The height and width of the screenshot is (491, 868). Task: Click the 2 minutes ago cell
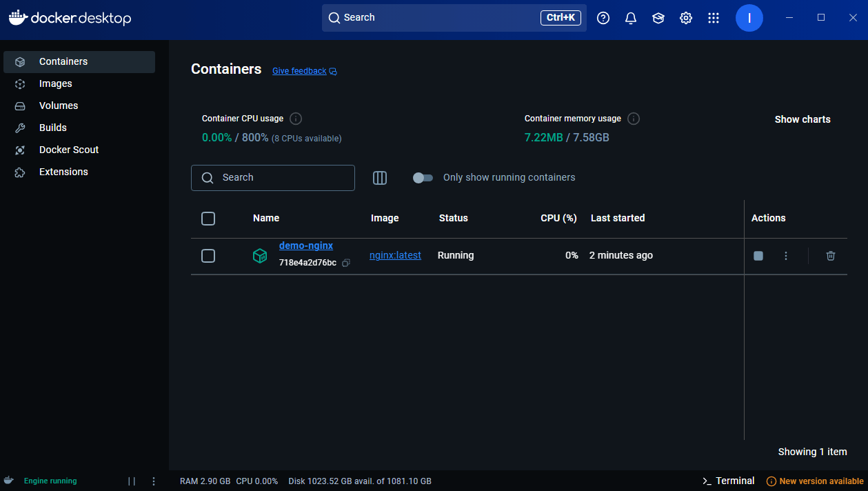pos(621,255)
